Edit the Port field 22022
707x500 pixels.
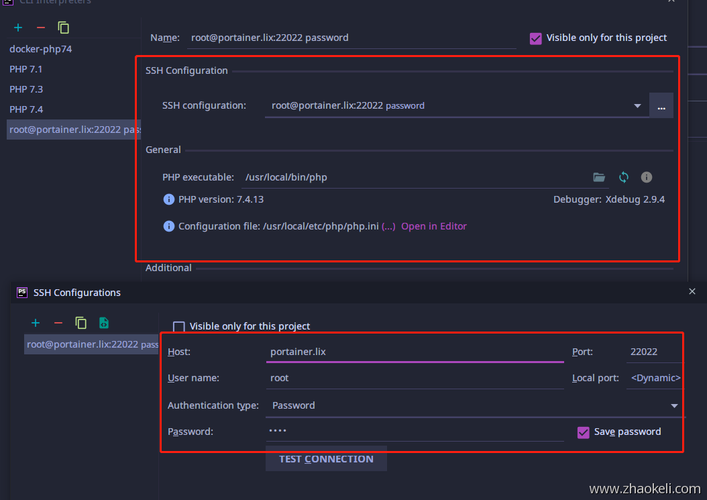653,352
